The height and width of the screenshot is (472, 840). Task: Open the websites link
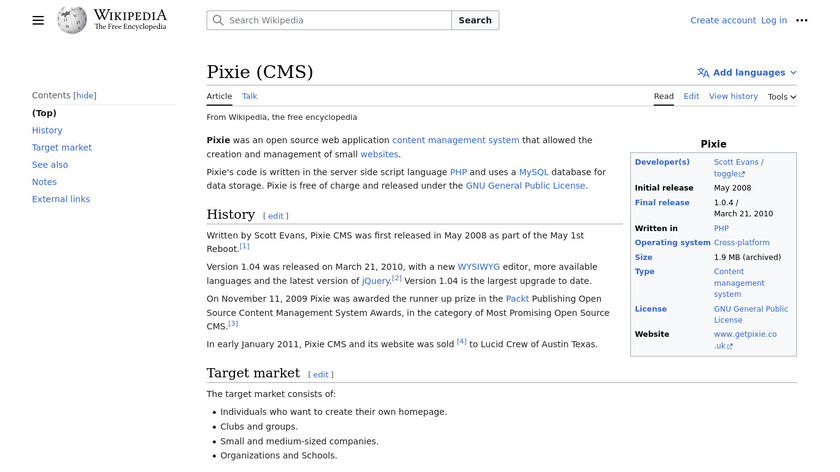[x=379, y=154]
